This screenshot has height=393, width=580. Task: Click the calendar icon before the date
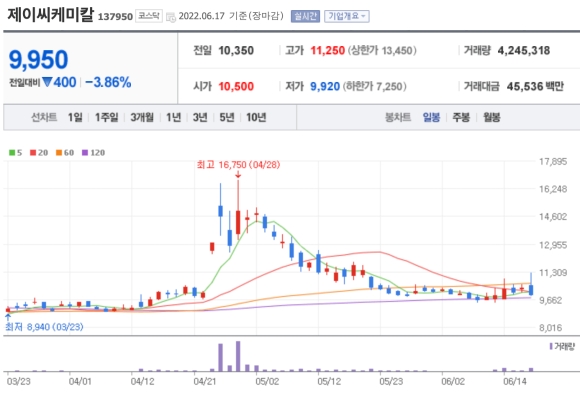(171, 17)
